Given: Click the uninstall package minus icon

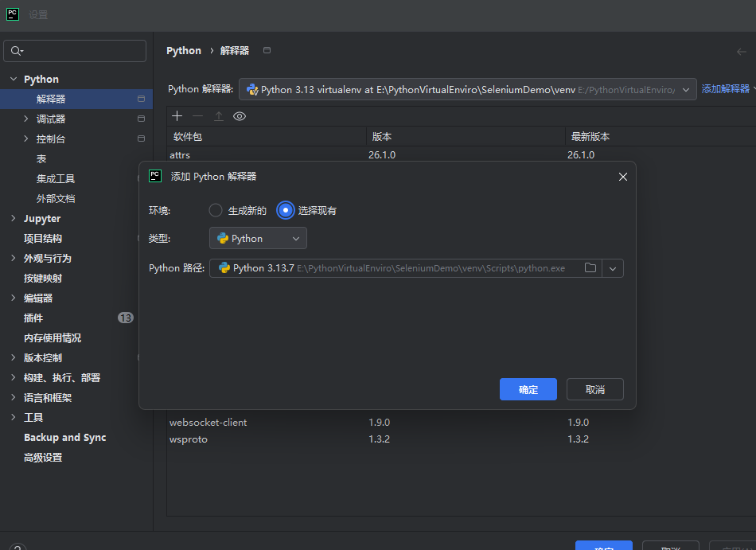Looking at the screenshot, I should [197, 116].
